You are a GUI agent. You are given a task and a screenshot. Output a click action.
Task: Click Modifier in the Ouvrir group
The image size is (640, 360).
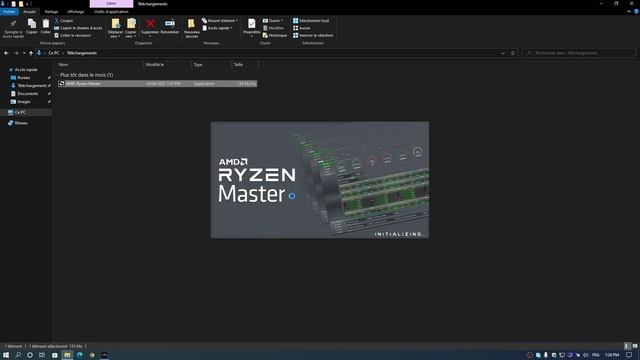(273, 28)
